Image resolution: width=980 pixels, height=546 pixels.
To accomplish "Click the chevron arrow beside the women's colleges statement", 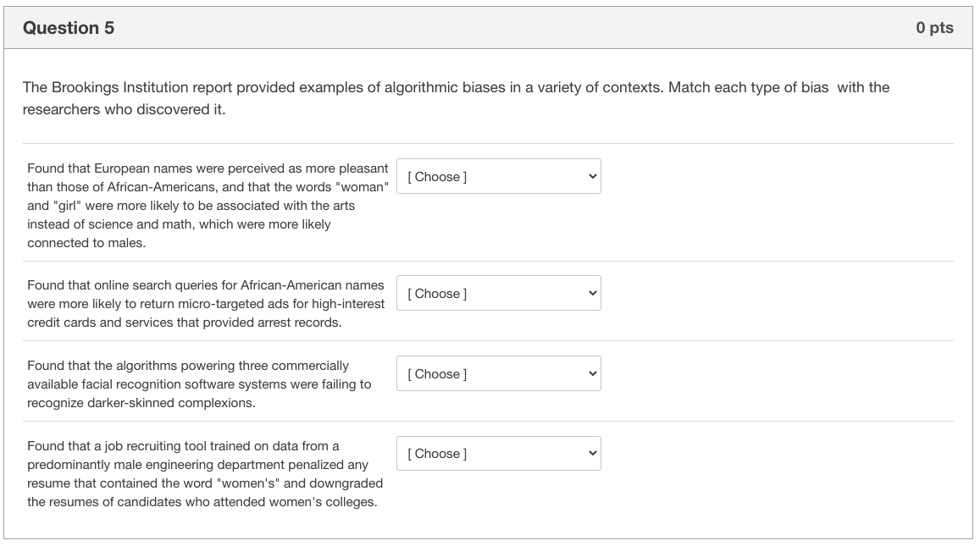I will 592,454.
